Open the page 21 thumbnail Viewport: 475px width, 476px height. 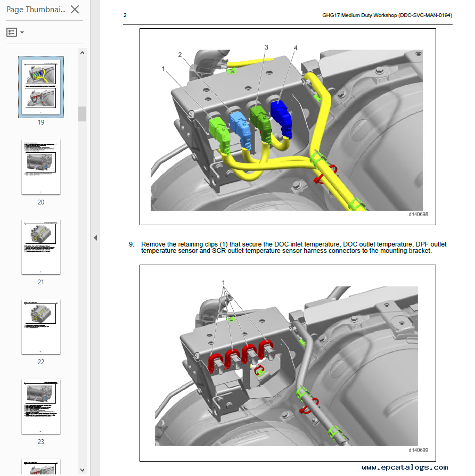point(41,247)
